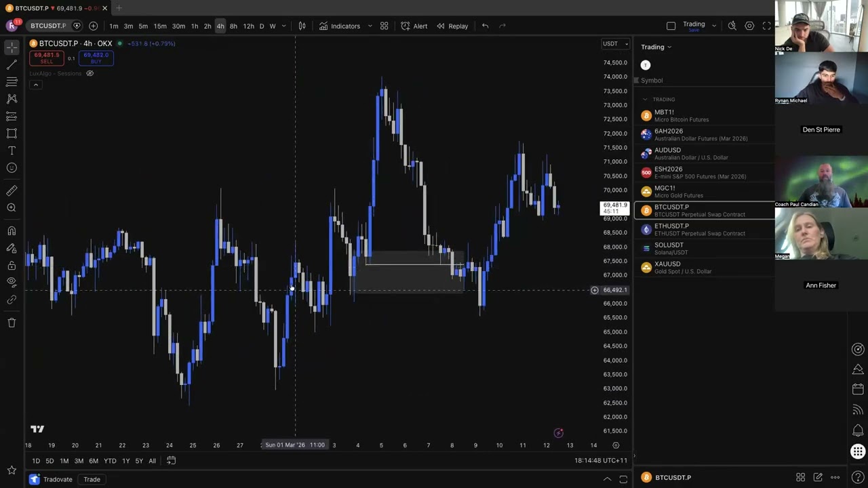Undo the last chart action

coord(485,26)
